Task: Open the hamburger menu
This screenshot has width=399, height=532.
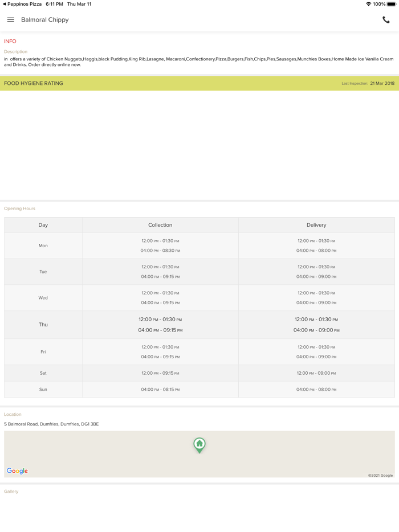Action: pyautogui.click(x=10, y=20)
